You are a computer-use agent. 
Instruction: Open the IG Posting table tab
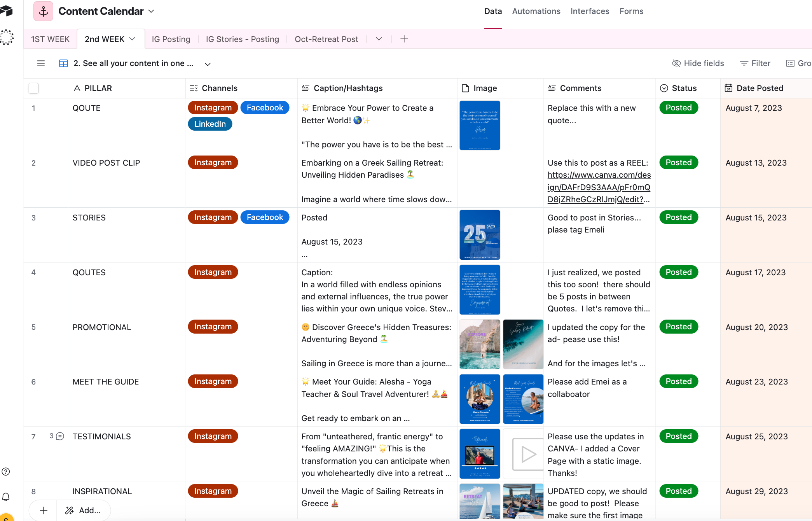[x=171, y=39]
